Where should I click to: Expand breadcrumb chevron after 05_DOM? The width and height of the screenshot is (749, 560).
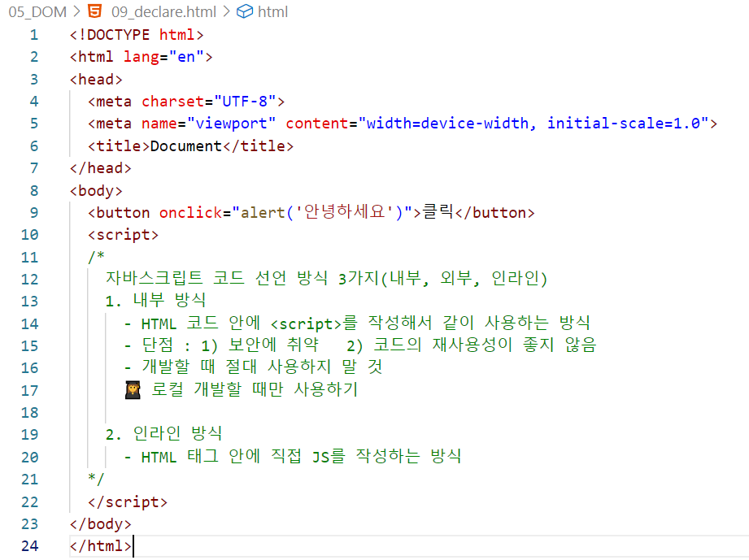point(77,11)
